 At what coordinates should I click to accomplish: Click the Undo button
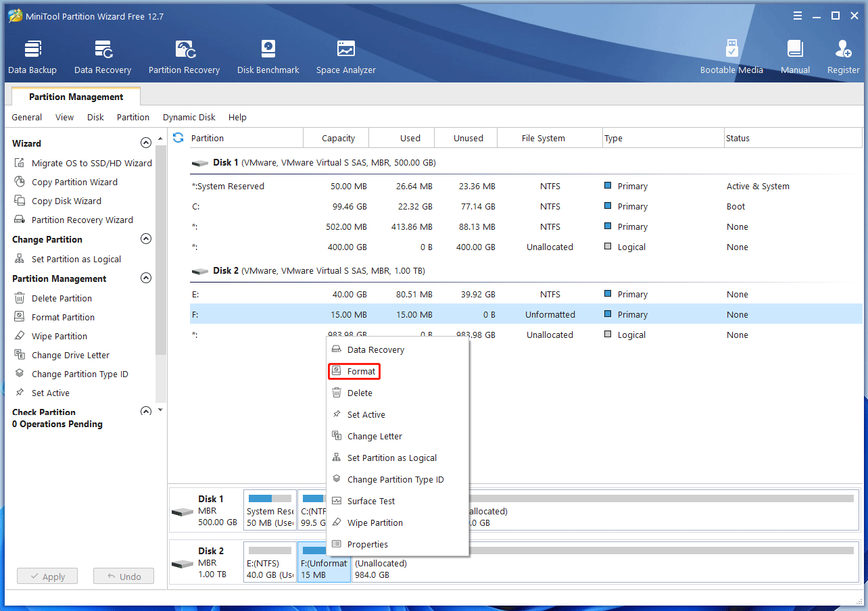pyautogui.click(x=124, y=577)
